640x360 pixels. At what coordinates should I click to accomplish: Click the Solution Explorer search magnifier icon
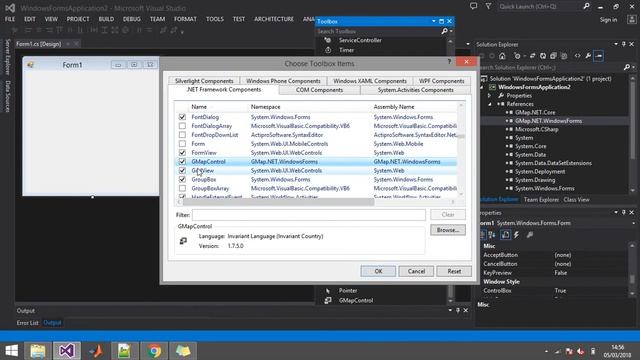click(x=627, y=67)
